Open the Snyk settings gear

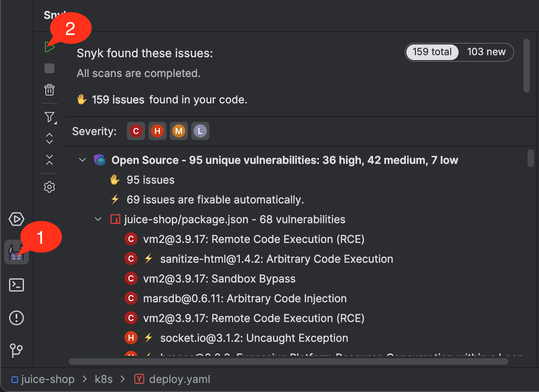pyautogui.click(x=49, y=187)
